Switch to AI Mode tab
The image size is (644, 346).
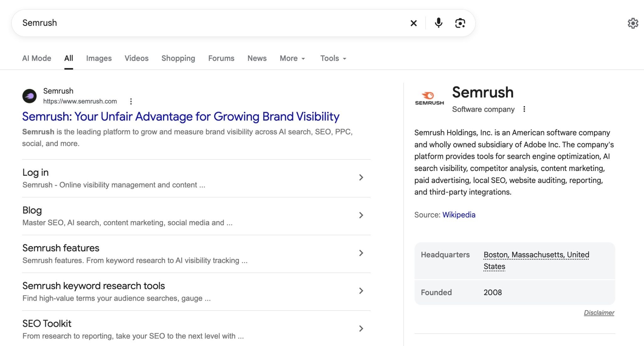(x=36, y=58)
